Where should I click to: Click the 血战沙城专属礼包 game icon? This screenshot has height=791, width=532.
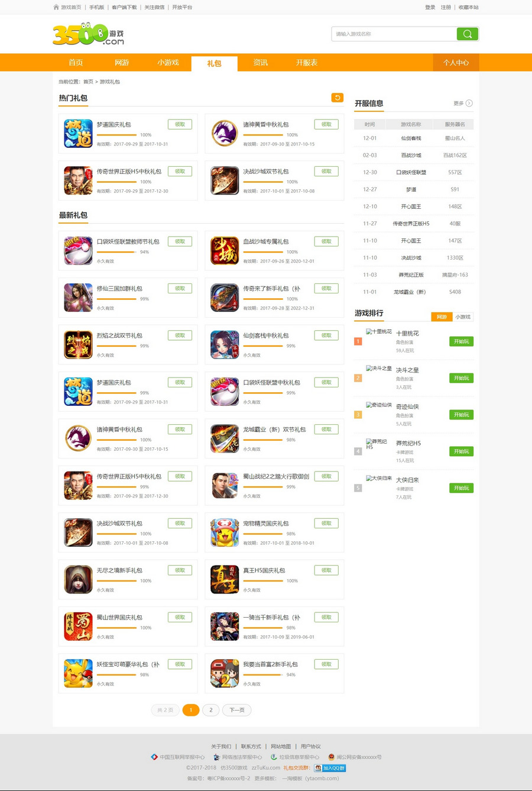225,250
